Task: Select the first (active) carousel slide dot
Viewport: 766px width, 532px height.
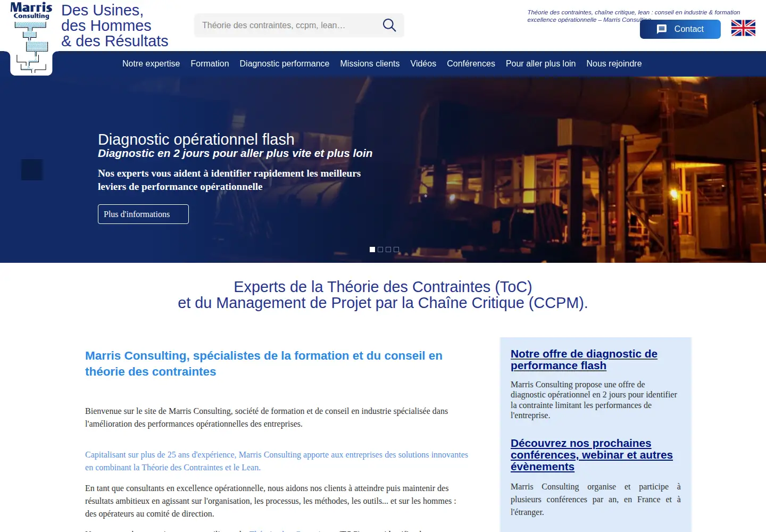Action: pos(372,250)
